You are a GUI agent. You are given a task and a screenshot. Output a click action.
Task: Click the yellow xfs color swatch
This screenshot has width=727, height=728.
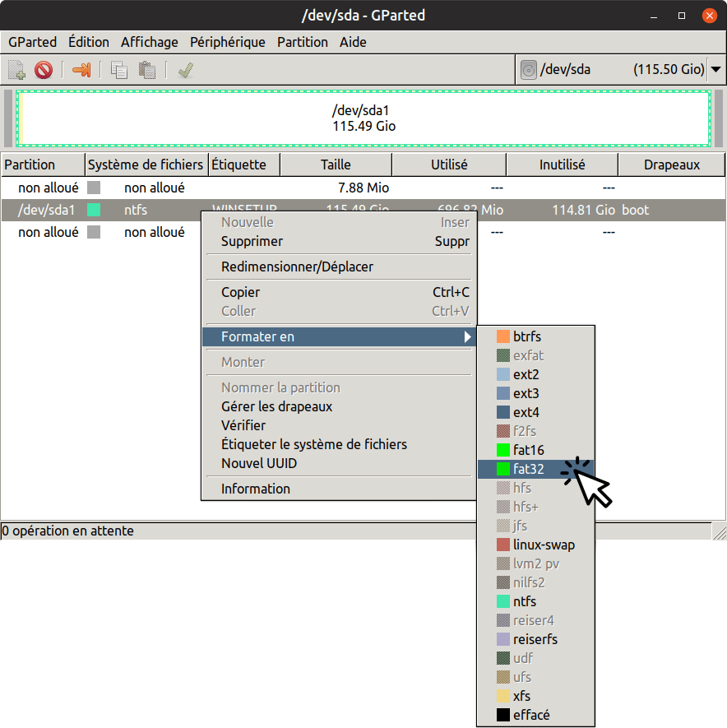pos(503,697)
